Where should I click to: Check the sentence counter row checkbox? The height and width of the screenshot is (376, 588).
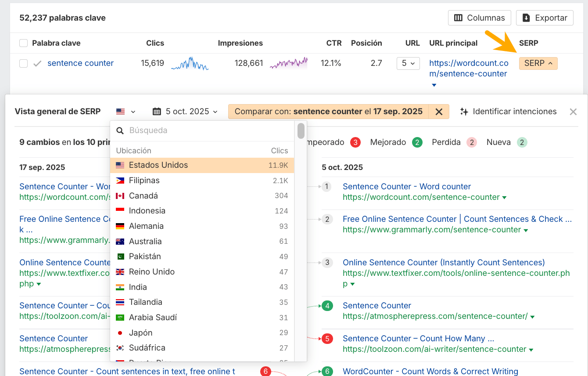[x=23, y=63]
